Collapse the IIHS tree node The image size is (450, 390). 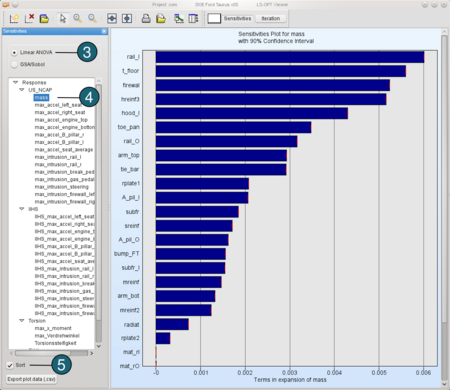tap(22, 209)
